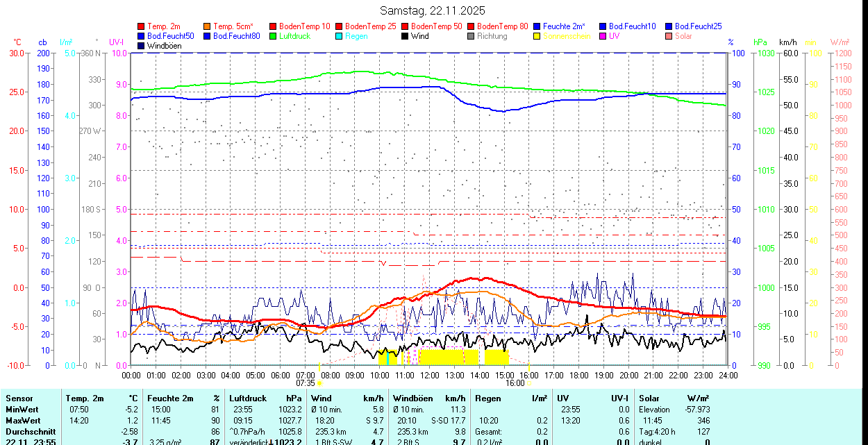Click the red Temp. 2m legend swatch

(x=142, y=26)
